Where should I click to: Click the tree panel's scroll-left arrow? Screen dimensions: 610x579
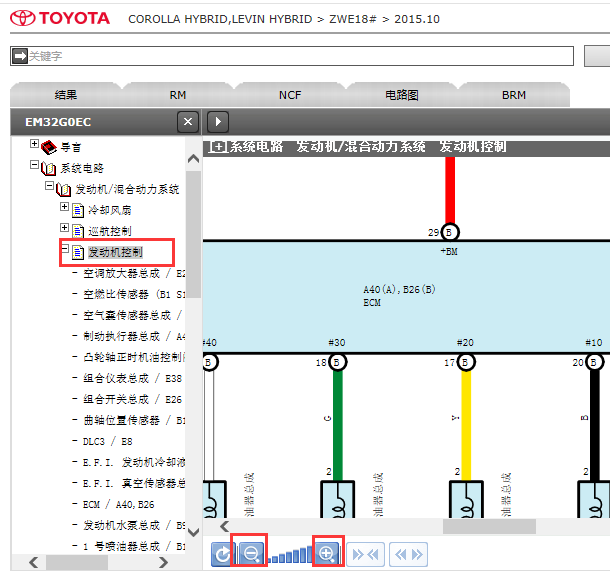33,562
